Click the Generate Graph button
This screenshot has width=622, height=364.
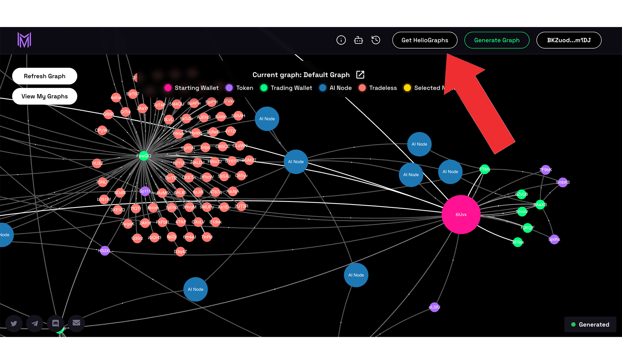tap(497, 40)
